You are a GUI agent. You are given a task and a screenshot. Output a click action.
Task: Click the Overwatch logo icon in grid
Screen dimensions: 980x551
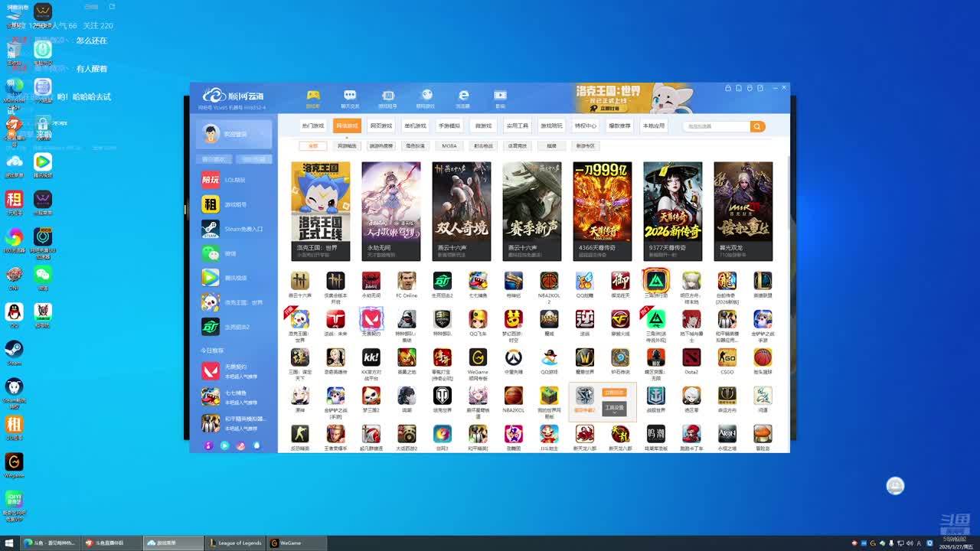pyautogui.click(x=514, y=357)
